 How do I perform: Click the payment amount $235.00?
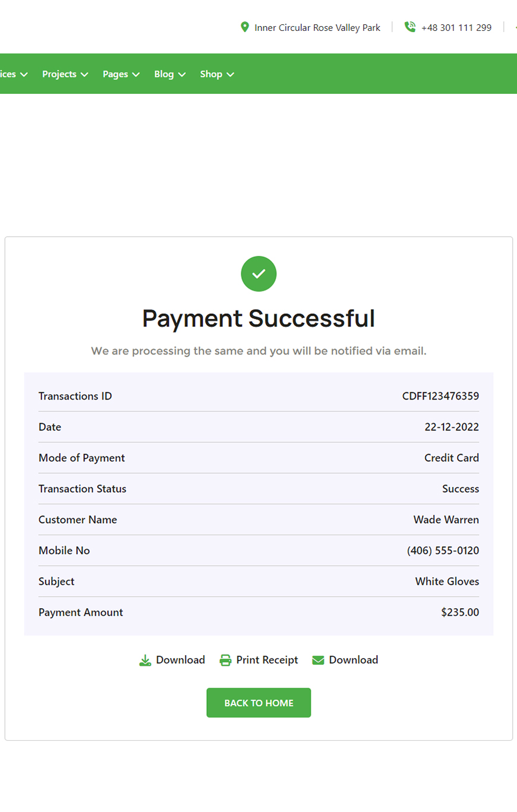pyautogui.click(x=460, y=613)
